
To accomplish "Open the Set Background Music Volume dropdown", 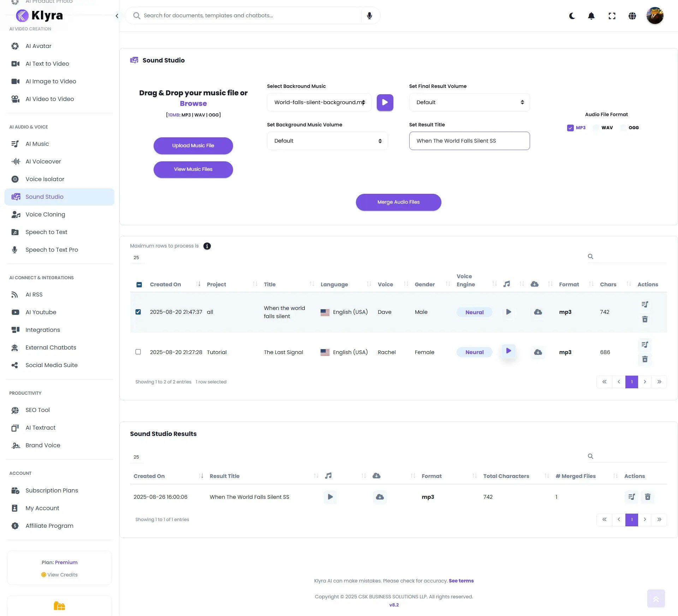I will (327, 140).
